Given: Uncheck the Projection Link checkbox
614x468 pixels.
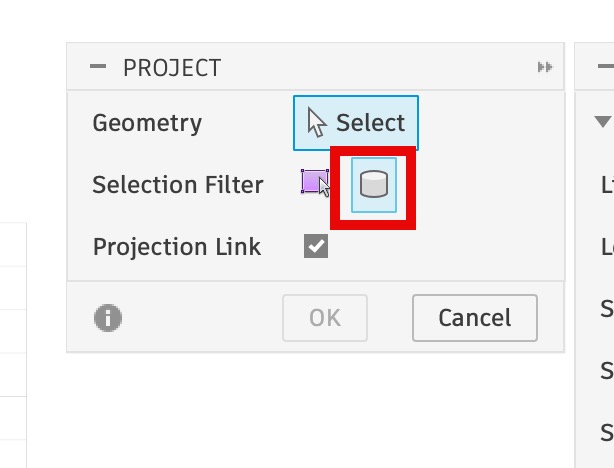Looking at the screenshot, I should pyautogui.click(x=316, y=246).
